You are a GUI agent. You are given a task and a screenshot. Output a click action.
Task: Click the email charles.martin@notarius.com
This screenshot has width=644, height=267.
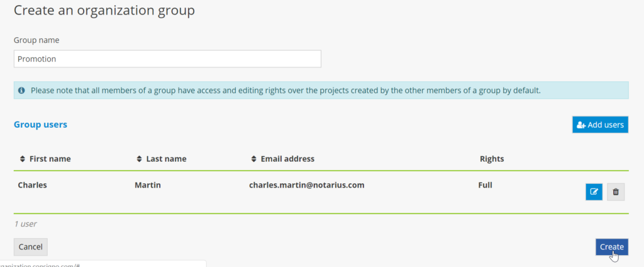(307, 185)
